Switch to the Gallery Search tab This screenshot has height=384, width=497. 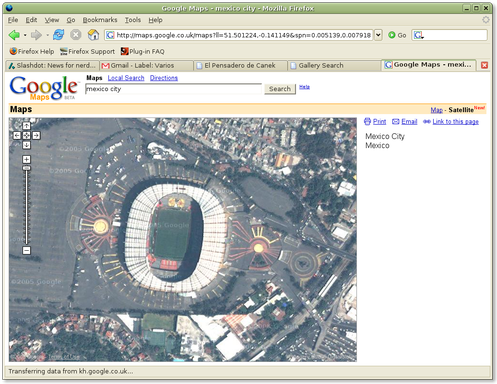(334, 65)
